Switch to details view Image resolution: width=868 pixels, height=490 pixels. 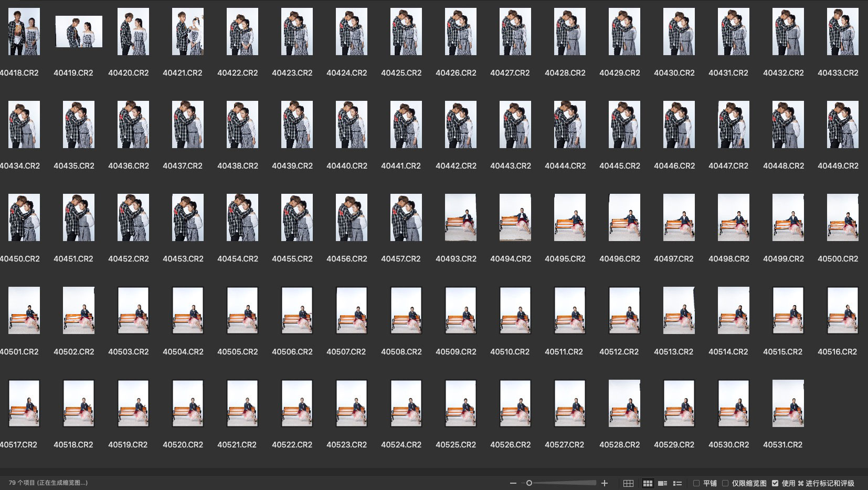pyautogui.click(x=662, y=483)
